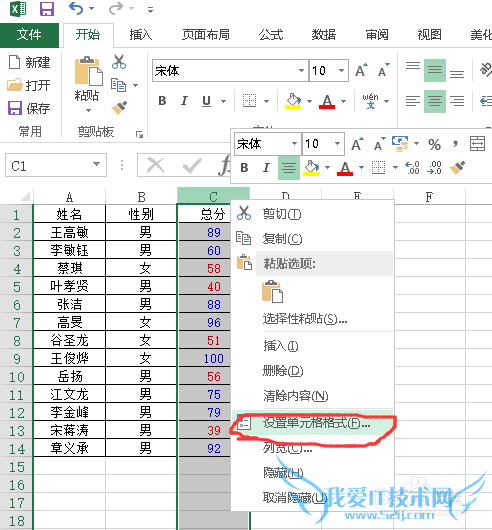This screenshot has height=530, width=492.
Task: Select the column A header
Action: [69, 196]
